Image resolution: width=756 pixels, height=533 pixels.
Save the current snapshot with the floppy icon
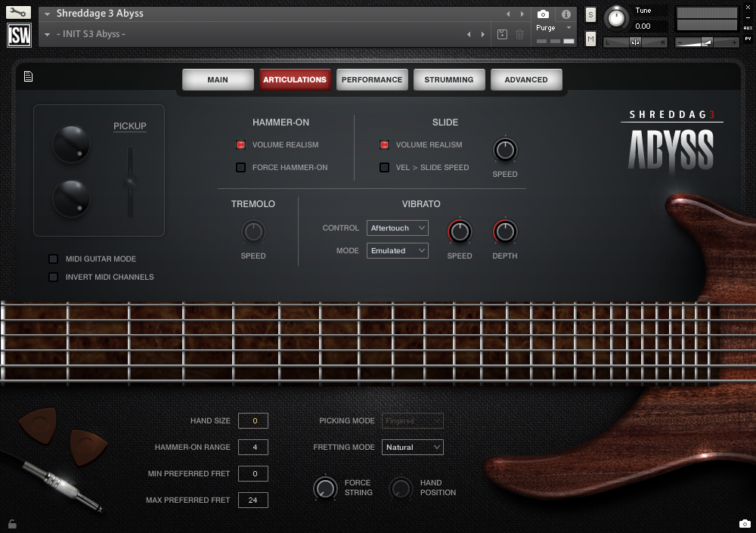tap(501, 33)
